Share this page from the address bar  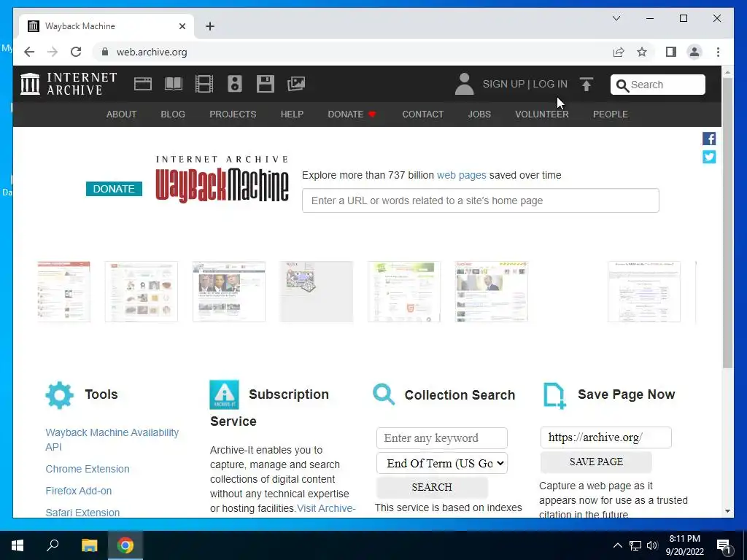pyautogui.click(x=619, y=52)
